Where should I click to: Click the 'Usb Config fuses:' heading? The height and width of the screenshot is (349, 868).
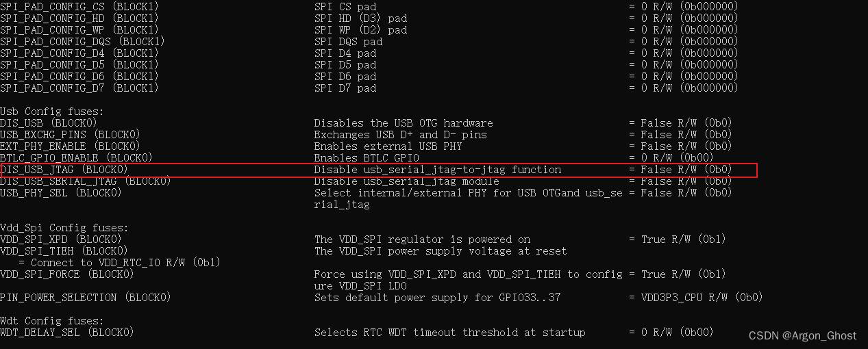52,112
